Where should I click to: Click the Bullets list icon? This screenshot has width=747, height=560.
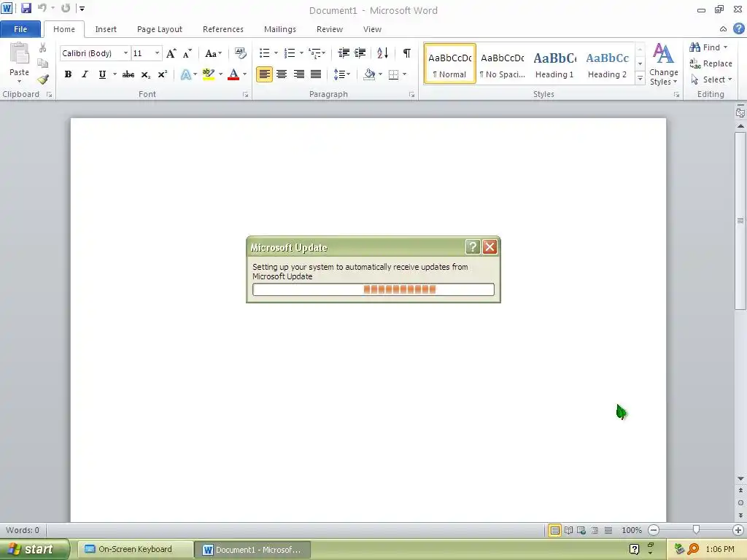click(264, 52)
